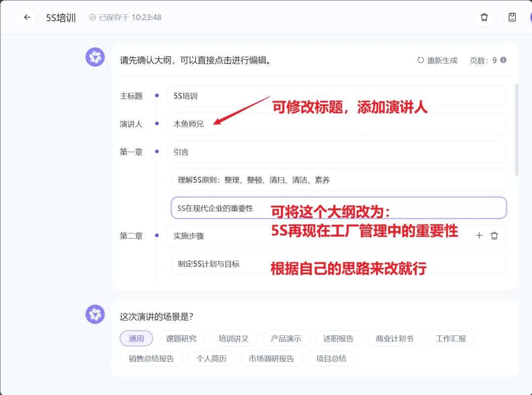
Task: Delete the 实施步骤 chapter with trash icon
Action: pyautogui.click(x=494, y=236)
